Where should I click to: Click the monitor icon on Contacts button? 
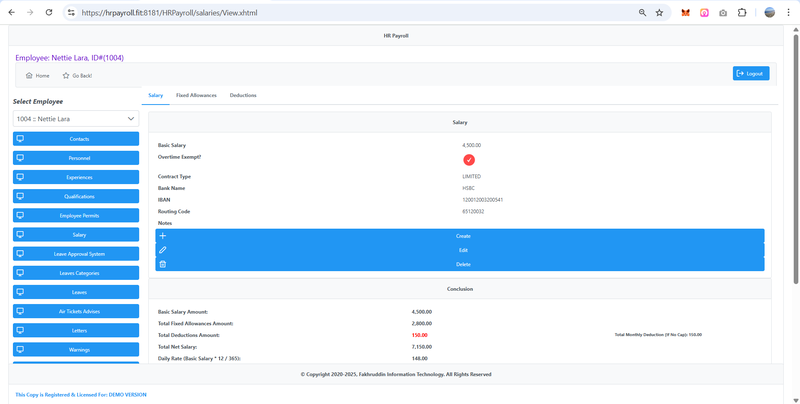[x=20, y=139]
